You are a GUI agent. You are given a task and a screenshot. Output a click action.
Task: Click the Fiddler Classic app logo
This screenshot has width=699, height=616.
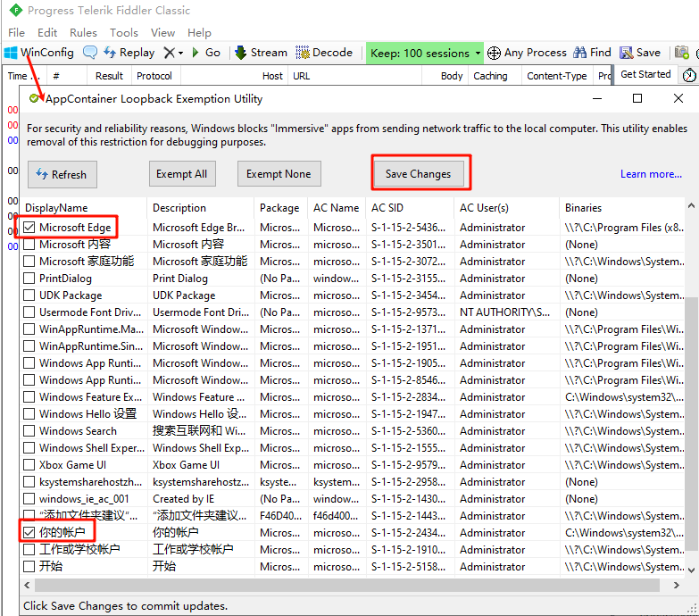click(15, 10)
